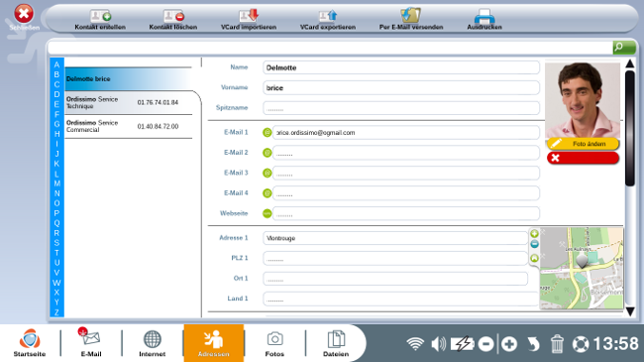
Task: Send contact via Per E-Mail versenden
Action: tap(411, 15)
